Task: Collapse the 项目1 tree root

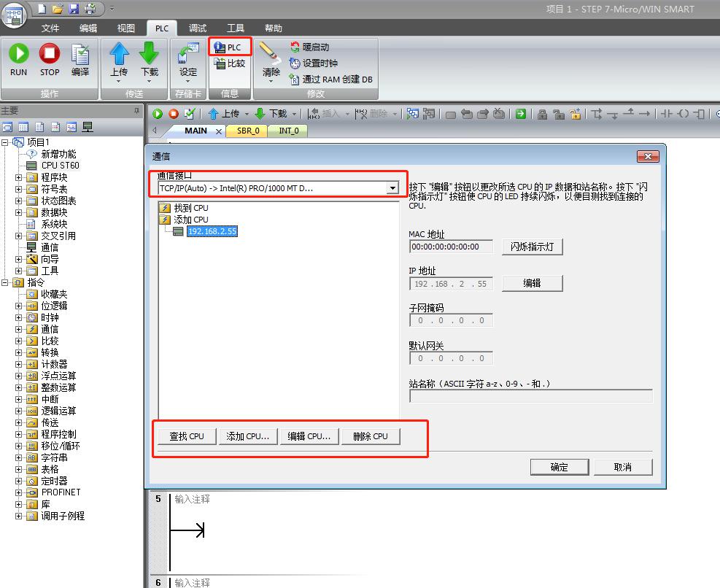Action: click(5, 142)
